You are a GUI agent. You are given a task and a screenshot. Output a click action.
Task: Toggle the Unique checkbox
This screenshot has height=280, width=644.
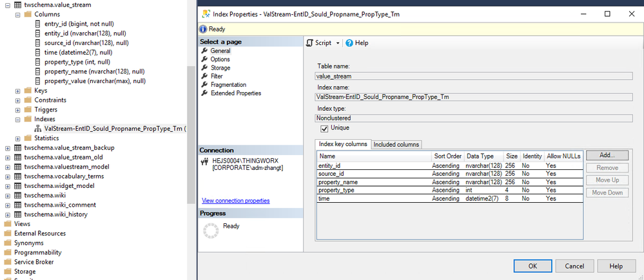[324, 128]
